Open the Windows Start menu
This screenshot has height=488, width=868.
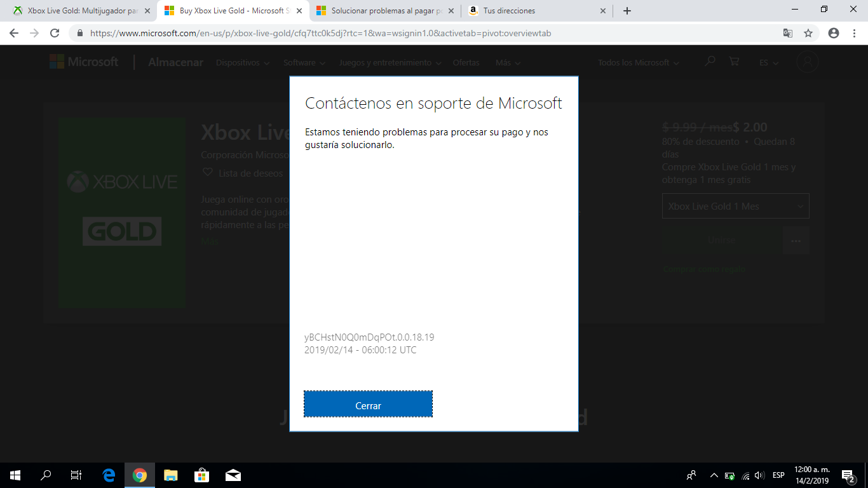click(x=15, y=475)
